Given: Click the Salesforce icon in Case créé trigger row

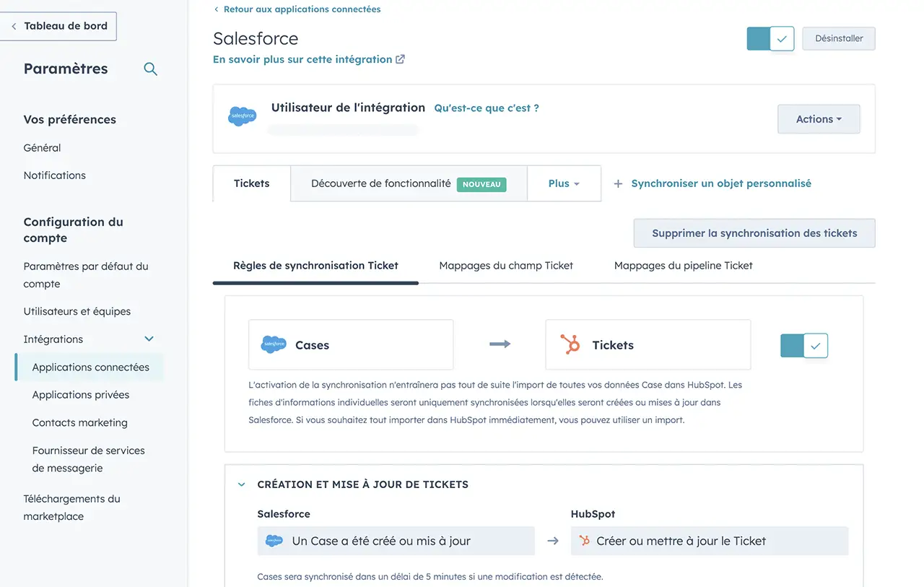Looking at the screenshot, I should point(274,541).
